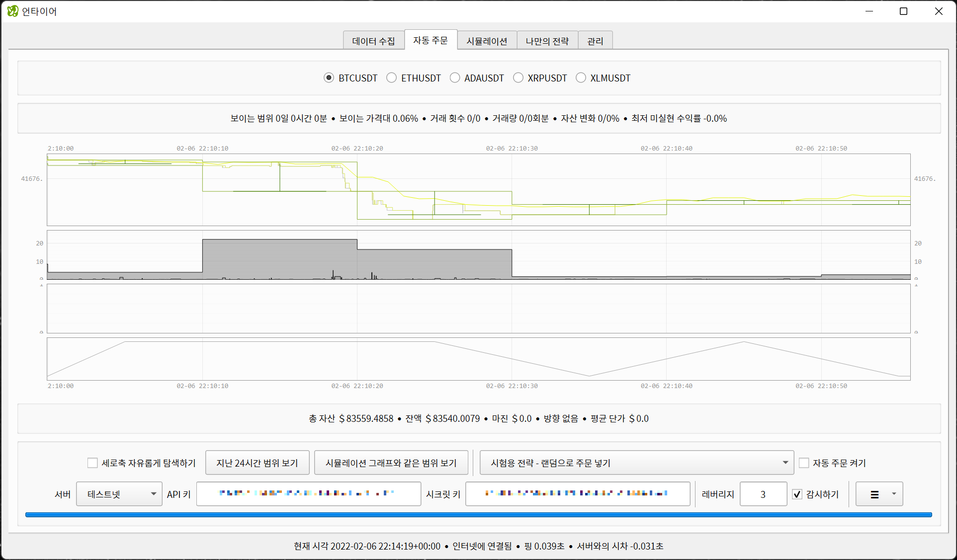This screenshot has height=560, width=957.
Task: Open the hamburger menu button
Action: (874, 494)
